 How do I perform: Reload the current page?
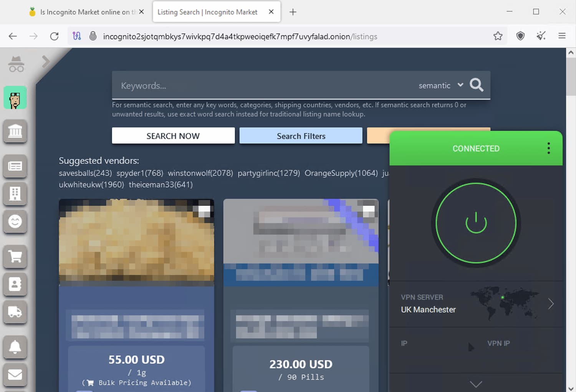pyautogui.click(x=54, y=36)
